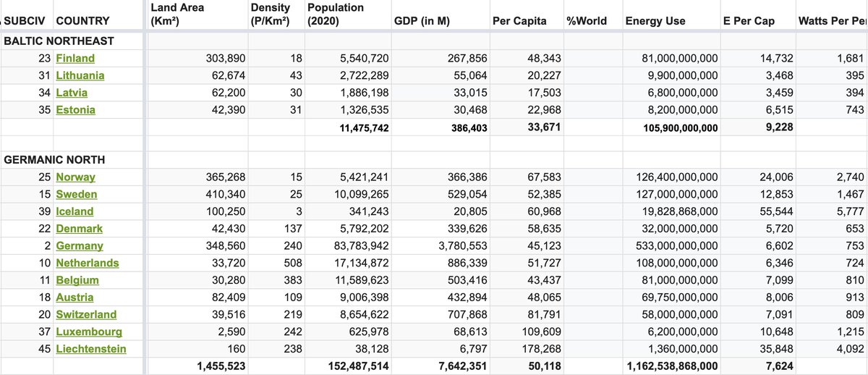The height and width of the screenshot is (375, 868).
Task: Open the Liechtenstein country link
Action: 90,349
